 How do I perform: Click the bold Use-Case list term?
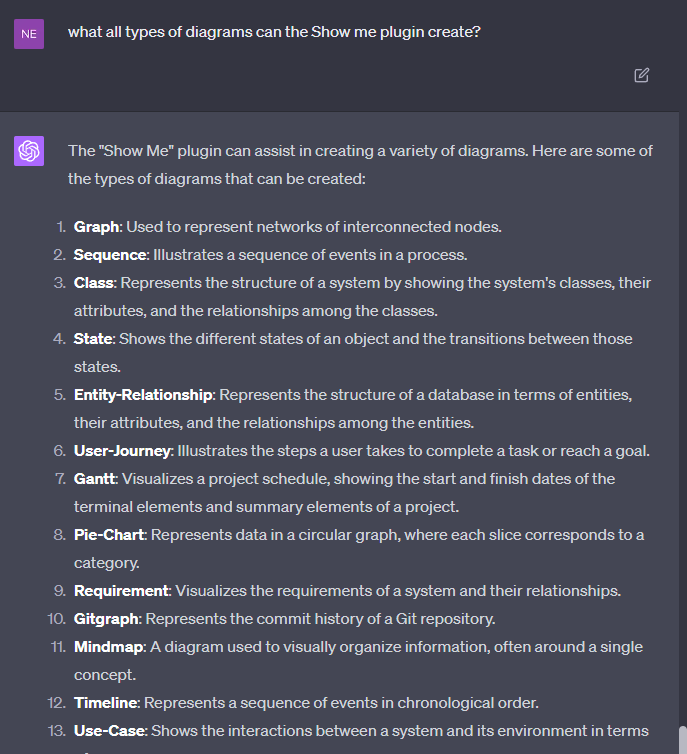(x=110, y=731)
